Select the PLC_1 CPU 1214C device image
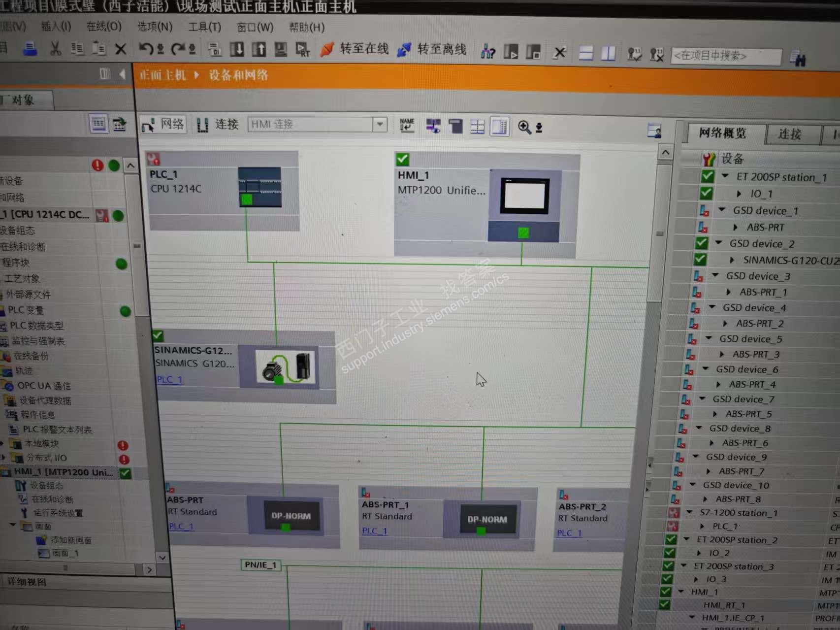Screen dimensions: 840x630 coord(259,187)
